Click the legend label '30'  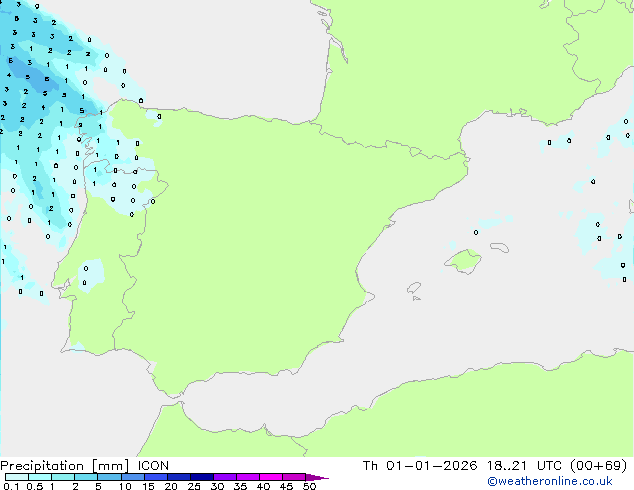click(x=217, y=486)
